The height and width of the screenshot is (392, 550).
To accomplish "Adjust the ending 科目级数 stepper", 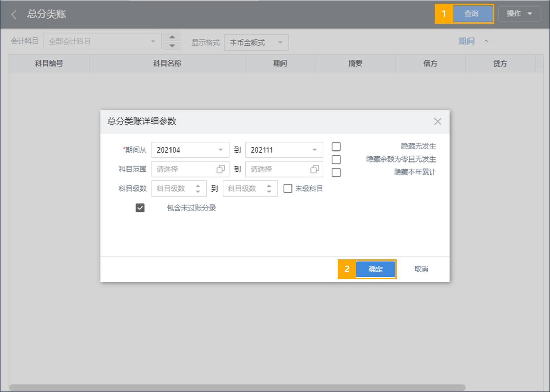I will (269, 188).
